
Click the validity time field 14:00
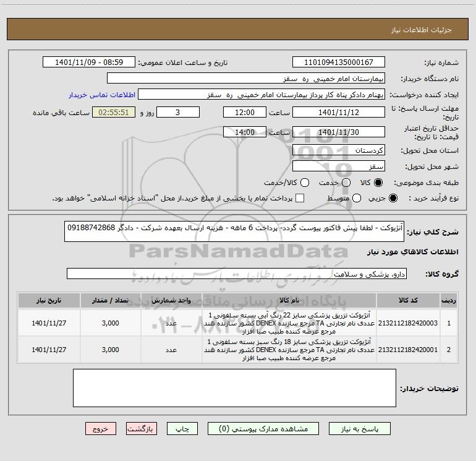click(245, 132)
